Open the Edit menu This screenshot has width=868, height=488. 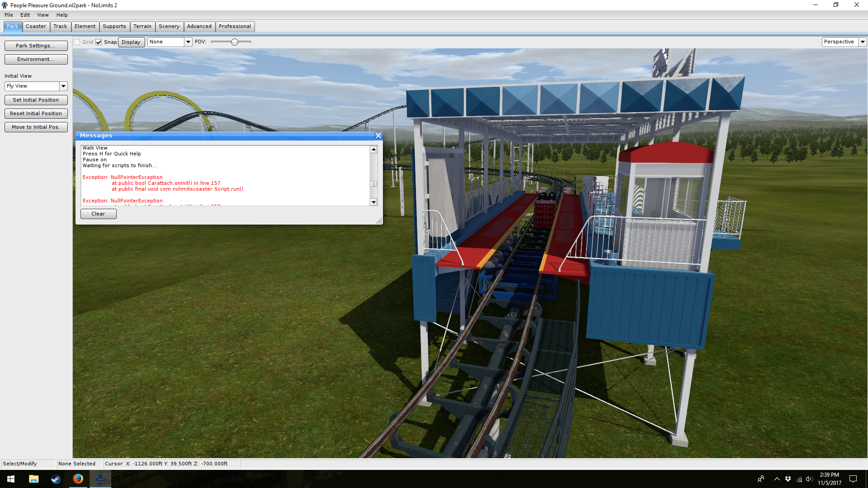[25, 15]
